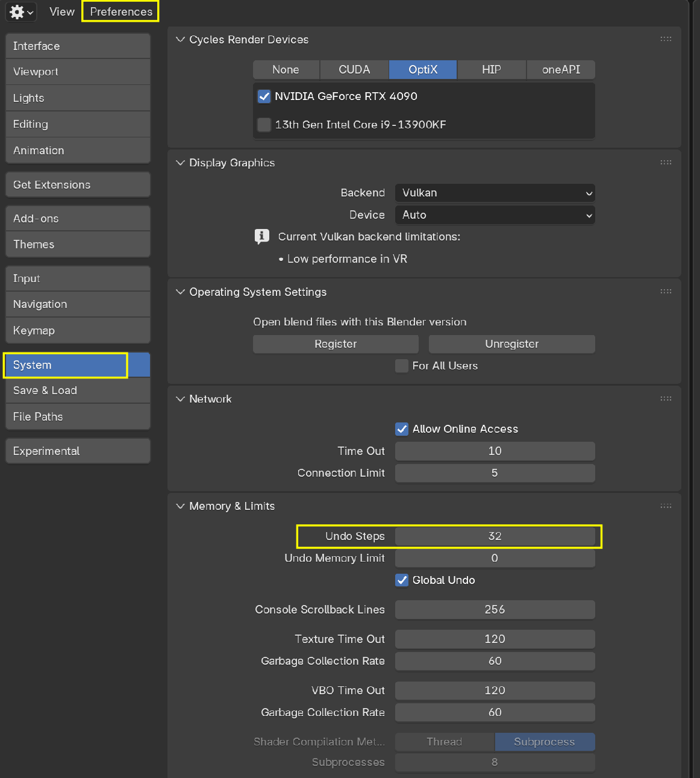The image size is (700, 778).
Task: Open the View menu
Action: click(x=61, y=12)
